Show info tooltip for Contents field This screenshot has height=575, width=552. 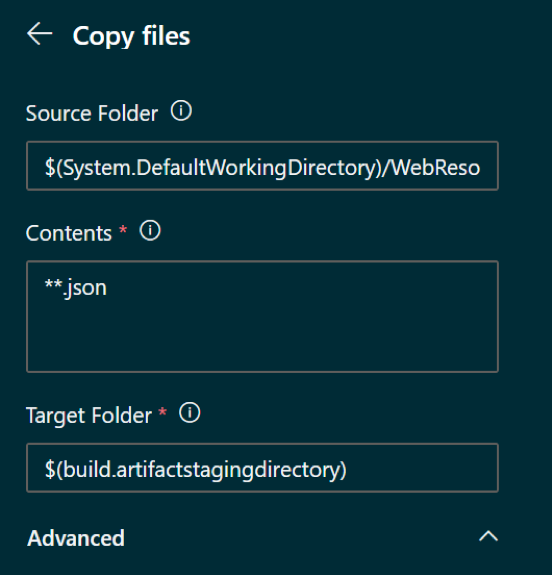pos(150,231)
